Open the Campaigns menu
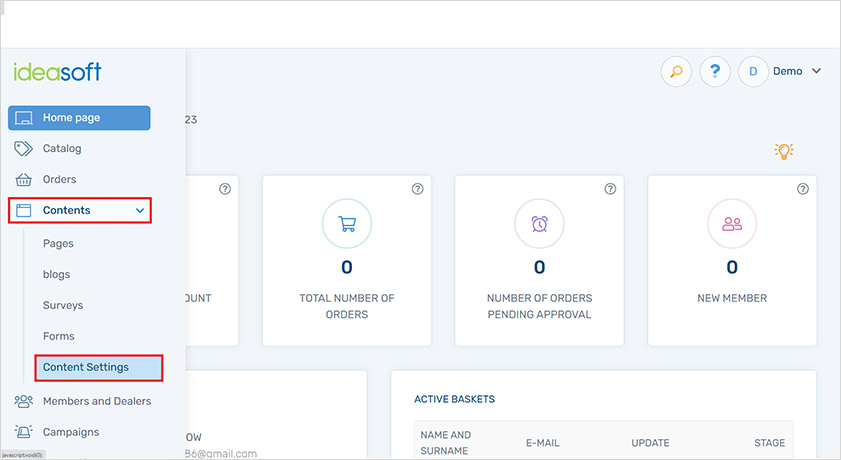 click(71, 432)
